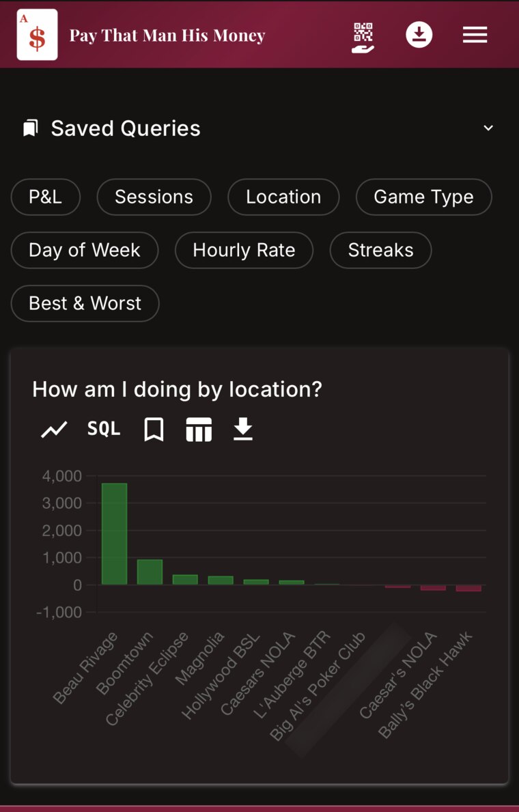Collapse the Saved Queries section
Image resolution: width=519 pixels, height=812 pixels.
coord(488,128)
